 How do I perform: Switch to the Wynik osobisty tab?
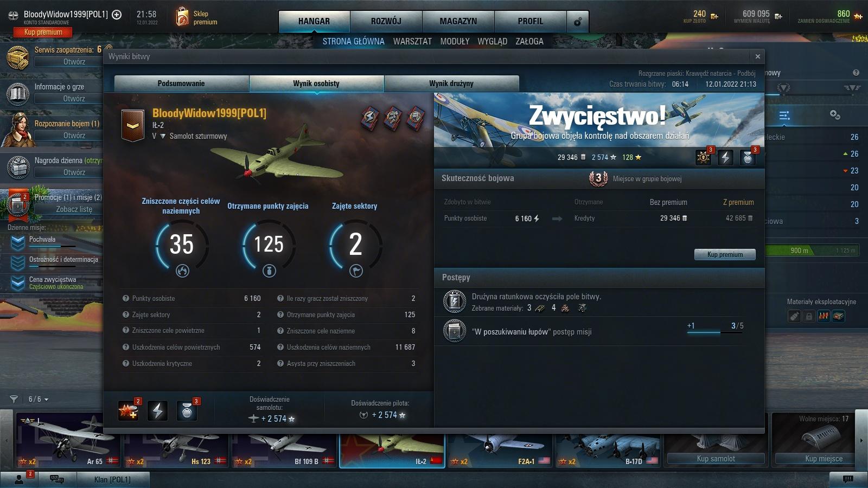[x=316, y=84]
